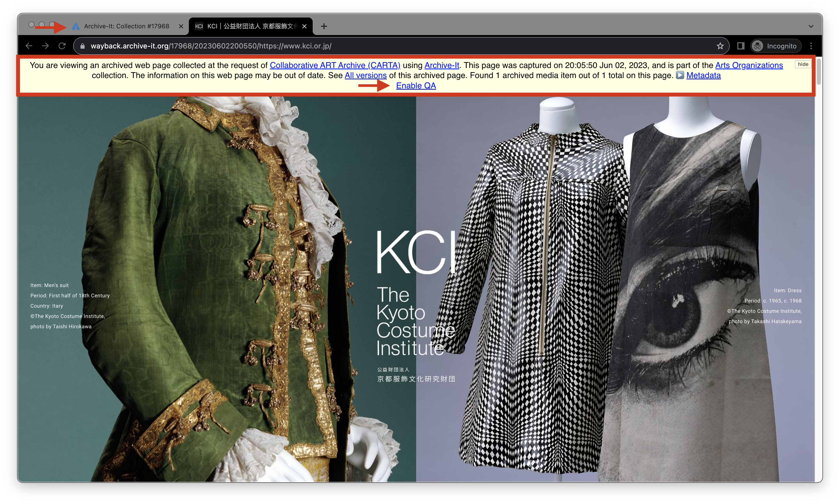Viewport: 840px width, 504px height.
Task: Click the forward navigation arrow
Action: pyautogui.click(x=46, y=46)
